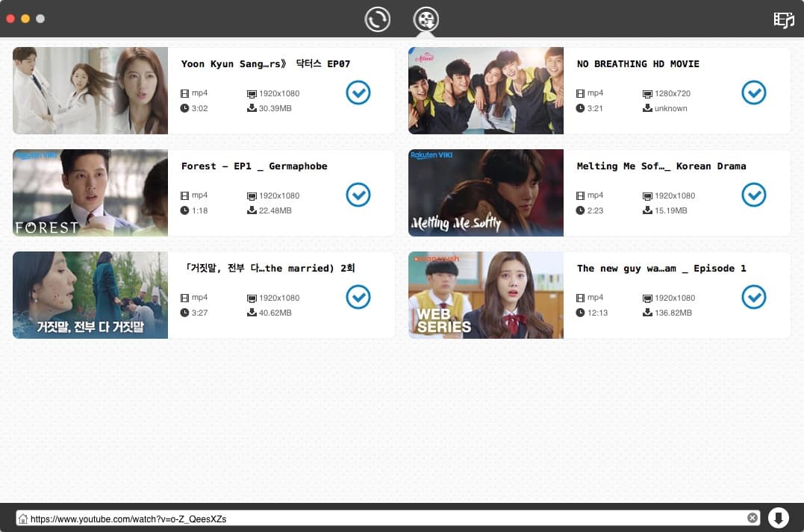The image size is (804, 532).
Task: Click the NO BREATHING movie thumbnail
Action: pyautogui.click(x=485, y=91)
